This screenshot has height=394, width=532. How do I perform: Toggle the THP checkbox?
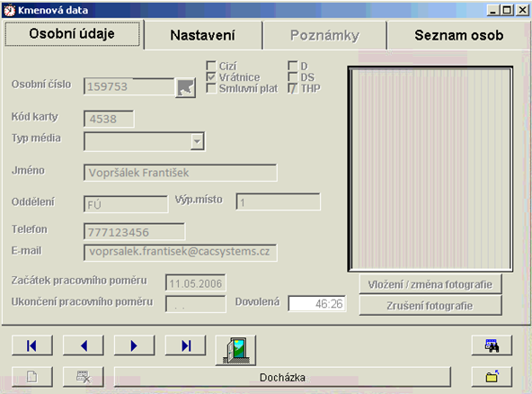click(x=292, y=88)
